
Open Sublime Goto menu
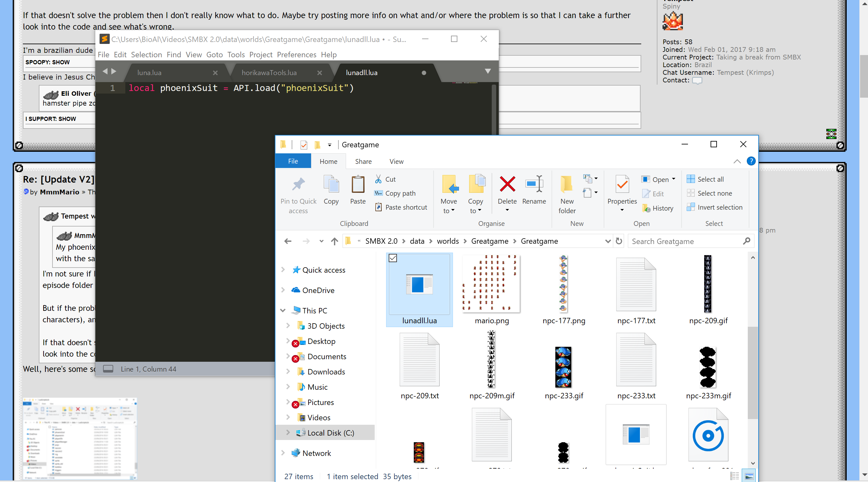pos(214,54)
